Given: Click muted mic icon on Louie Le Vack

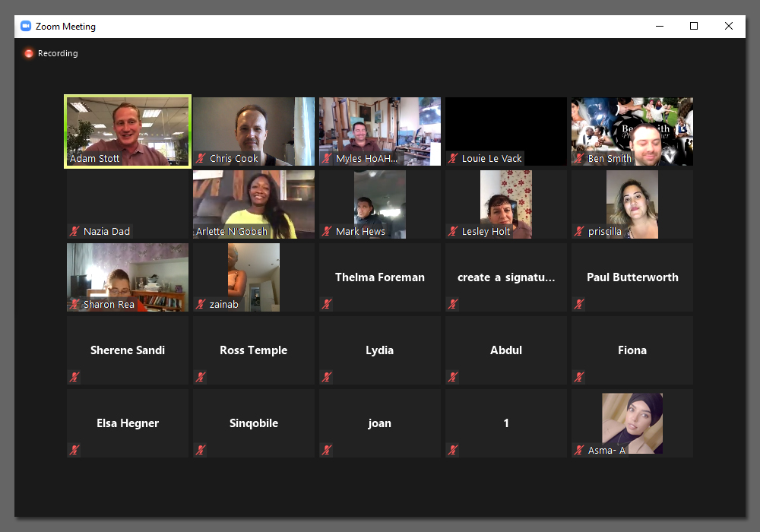Looking at the screenshot, I should (x=453, y=158).
